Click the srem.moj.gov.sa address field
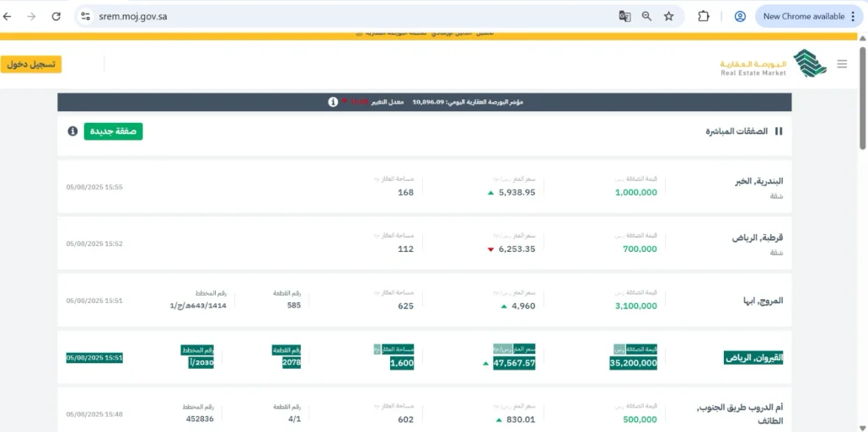The image size is (868, 432). (x=337, y=16)
